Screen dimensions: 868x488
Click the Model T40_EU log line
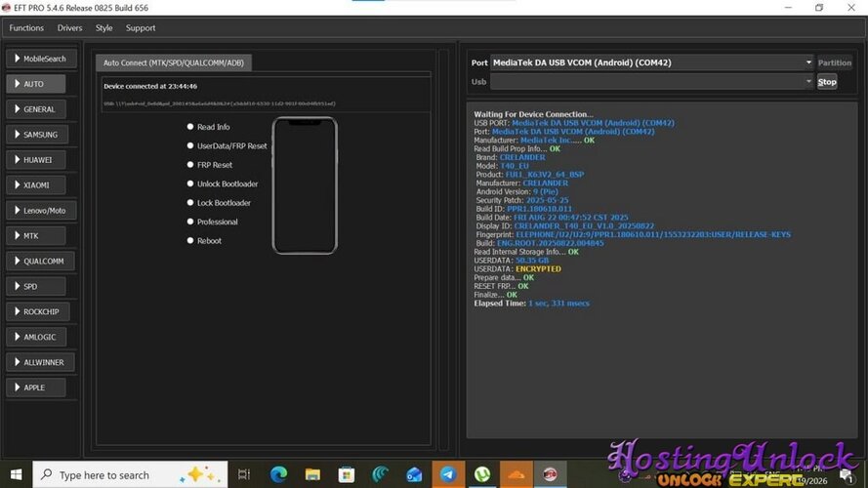(x=503, y=166)
